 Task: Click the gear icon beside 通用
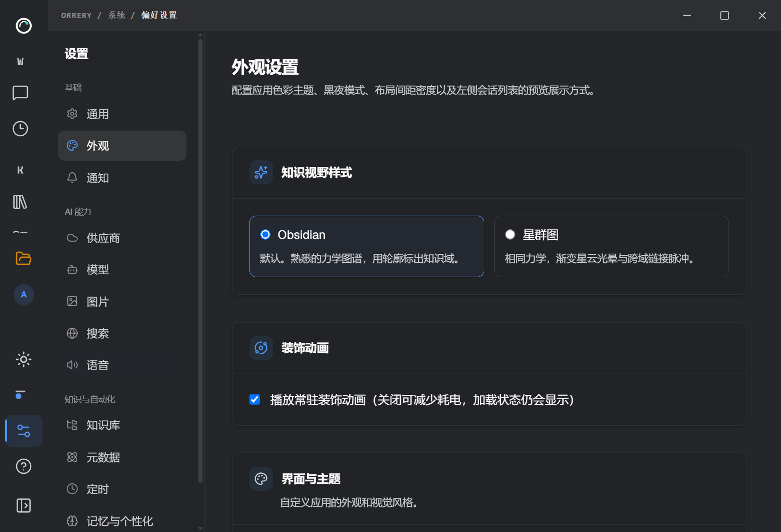72,114
